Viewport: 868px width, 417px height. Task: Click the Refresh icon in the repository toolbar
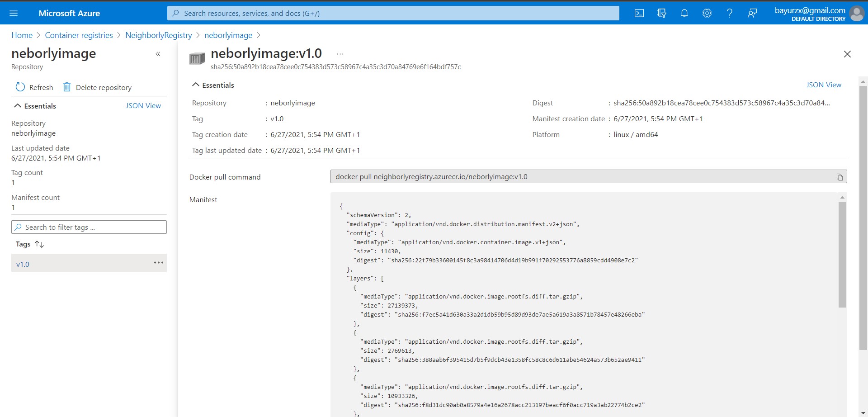coord(20,87)
